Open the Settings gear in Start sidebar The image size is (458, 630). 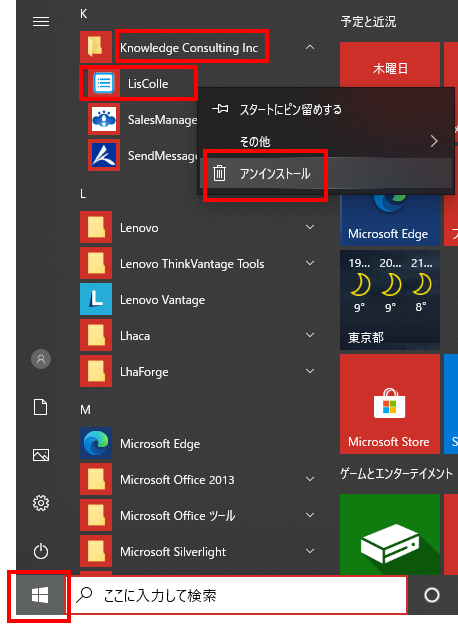click(x=41, y=503)
